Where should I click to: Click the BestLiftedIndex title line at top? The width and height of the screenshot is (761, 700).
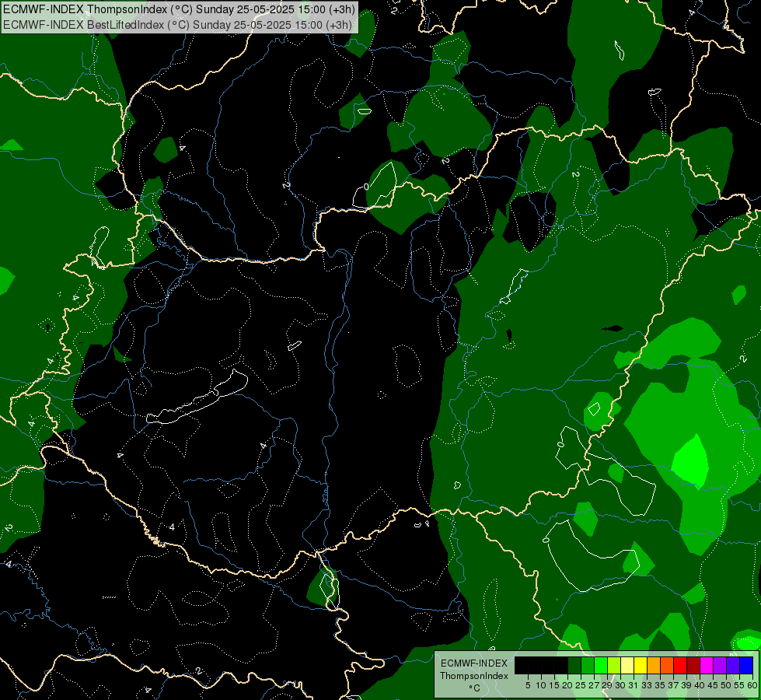coord(177,24)
